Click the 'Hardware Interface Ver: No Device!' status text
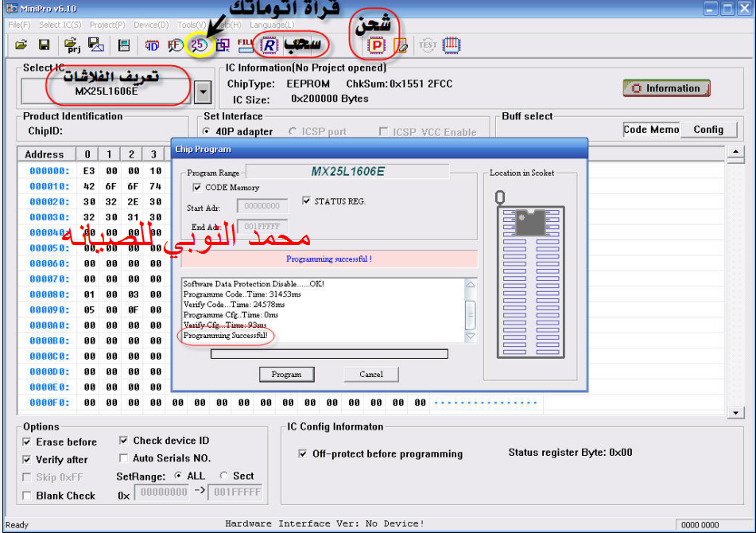The width and height of the screenshot is (756, 533). pyautogui.click(x=324, y=523)
